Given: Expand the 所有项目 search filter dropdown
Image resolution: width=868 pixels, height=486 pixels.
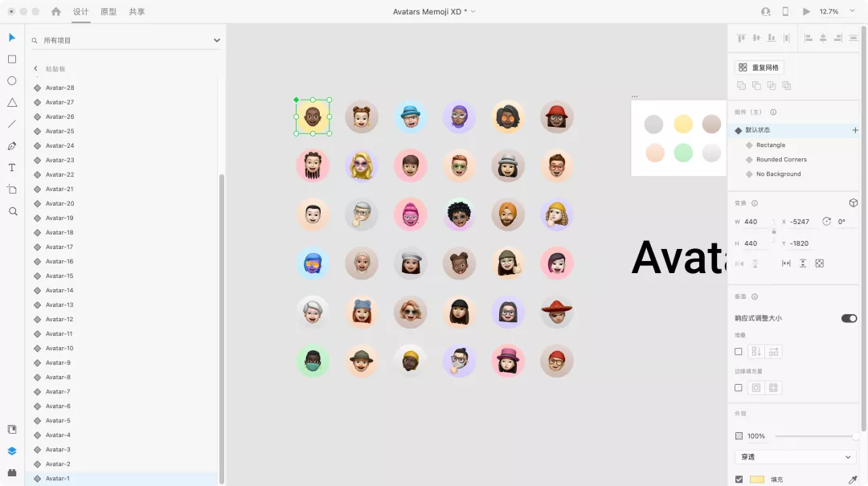Looking at the screenshot, I should tap(216, 40).
